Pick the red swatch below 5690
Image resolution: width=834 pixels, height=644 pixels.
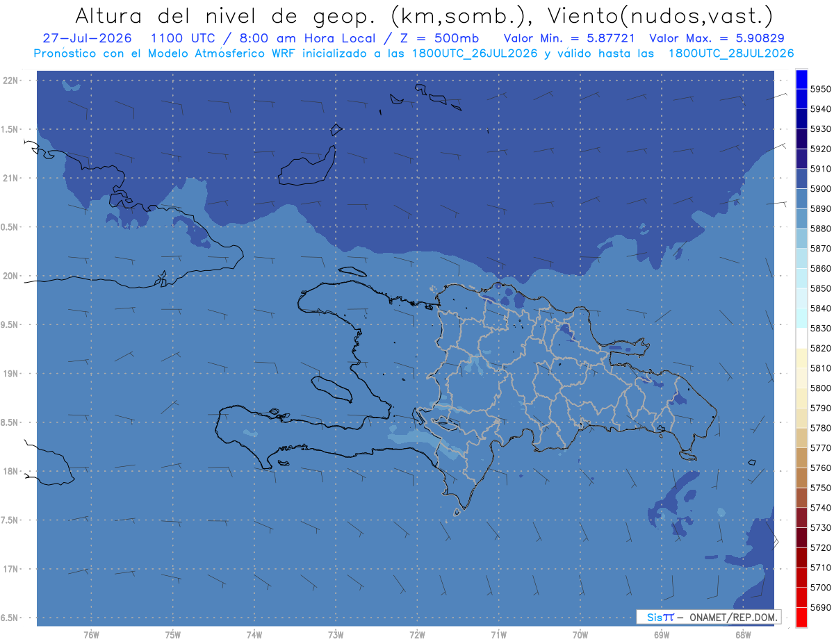801,617
